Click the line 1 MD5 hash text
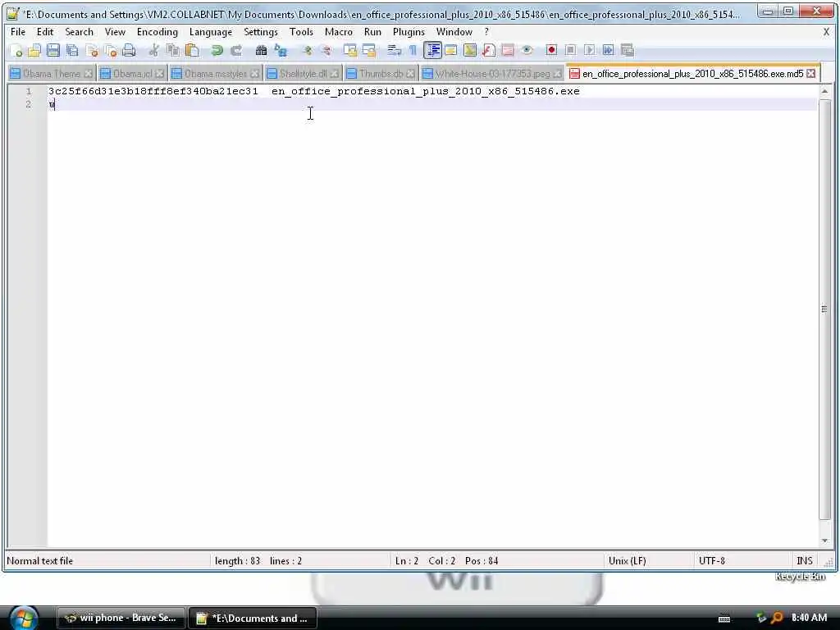Image resolution: width=840 pixels, height=630 pixels. (153, 91)
